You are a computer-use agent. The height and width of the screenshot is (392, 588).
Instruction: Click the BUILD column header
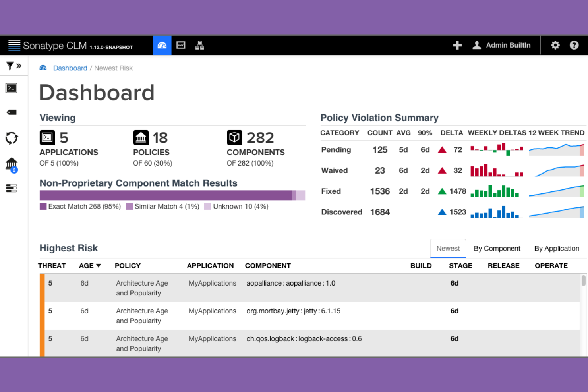tap(421, 266)
